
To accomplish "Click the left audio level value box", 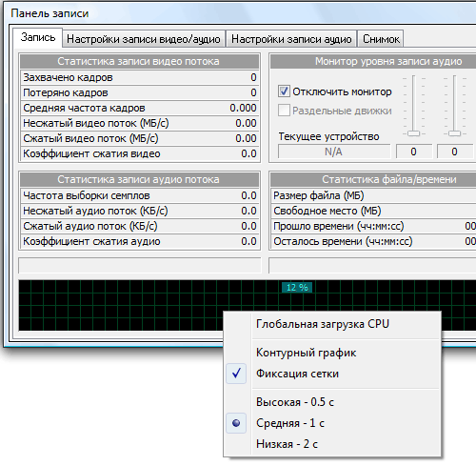I will point(414,152).
